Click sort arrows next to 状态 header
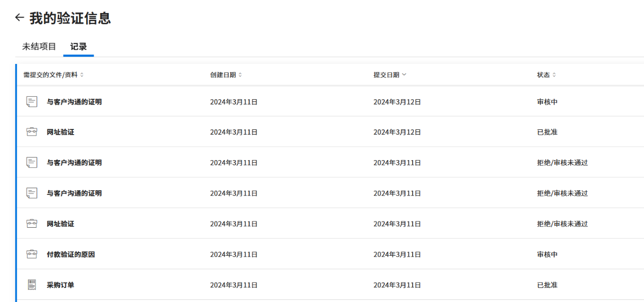This screenshot has height=302, width=644. (x=554, y=75)
